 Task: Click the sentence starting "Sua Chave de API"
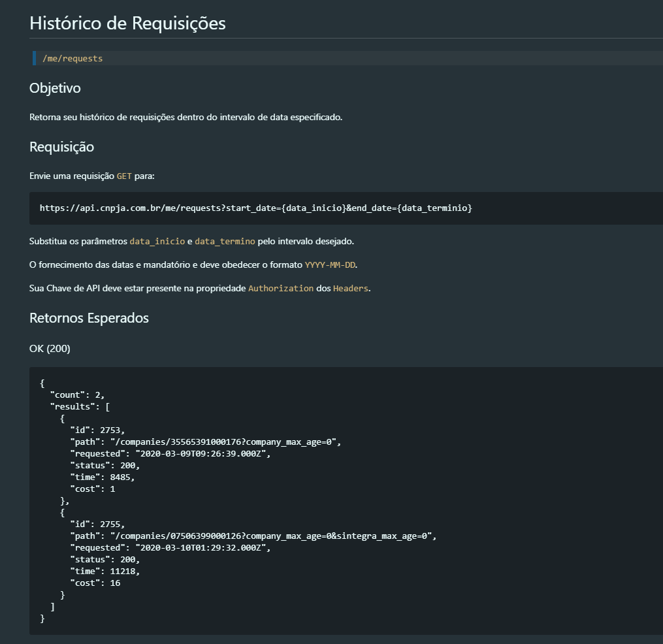(x=200, y=289)
